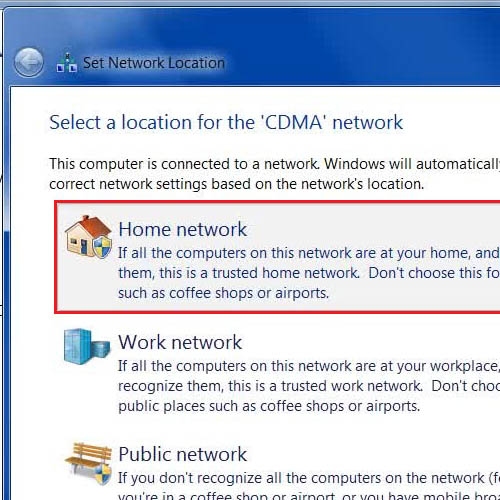500x500 pixels.
Task: Click the shield badge on the house icon
Action: coord(102,248)
